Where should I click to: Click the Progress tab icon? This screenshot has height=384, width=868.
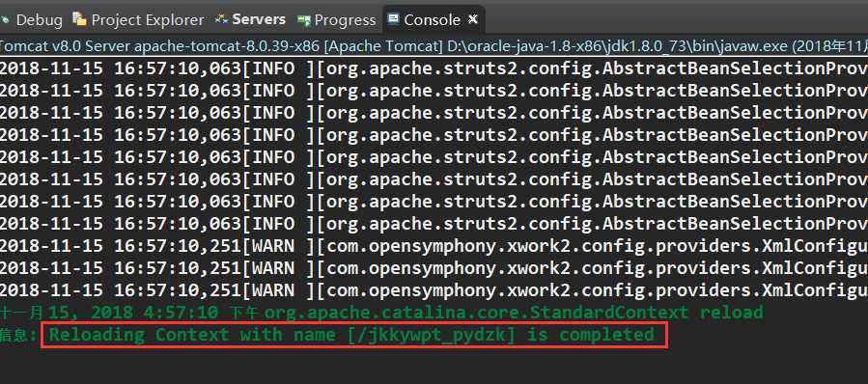click(x=303, y=21)
